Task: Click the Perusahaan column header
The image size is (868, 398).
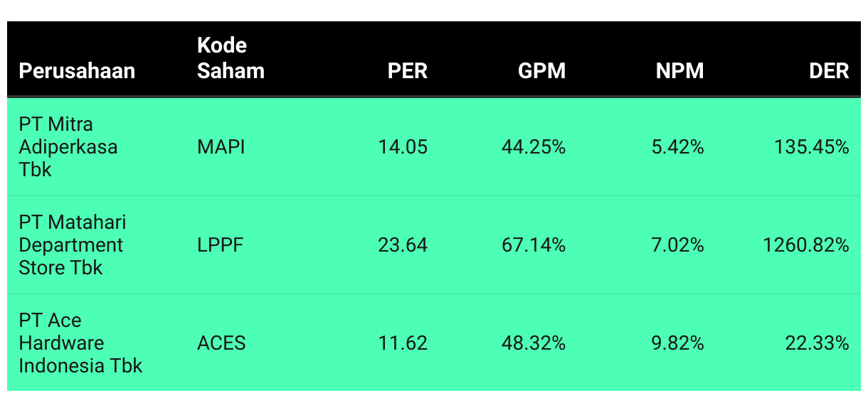Action: click(77, 71)
